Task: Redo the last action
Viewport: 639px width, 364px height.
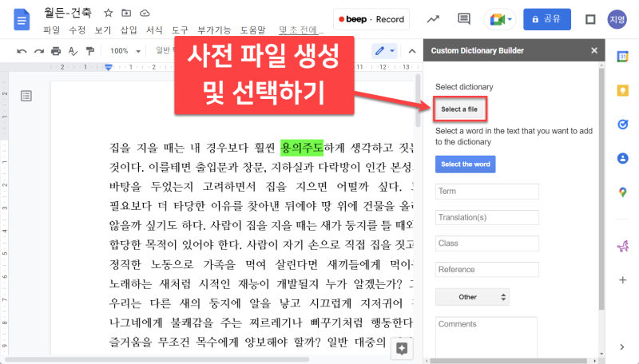Action: pos(38,51)
